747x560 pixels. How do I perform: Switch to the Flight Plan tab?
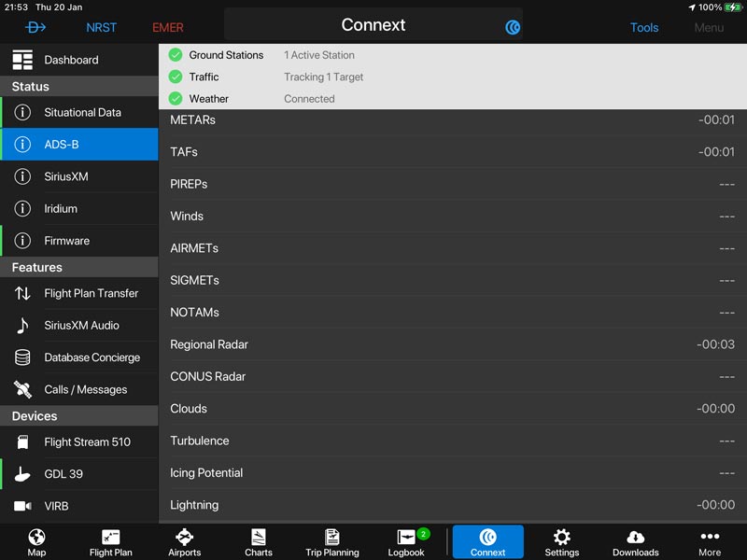coord(110,542)
